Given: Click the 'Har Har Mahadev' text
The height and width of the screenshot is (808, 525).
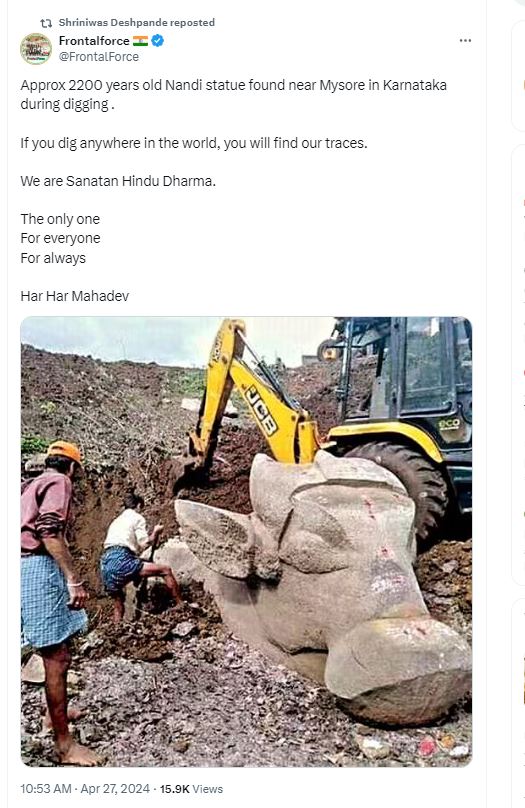Looking at the screenshot, I should [75, 296].
